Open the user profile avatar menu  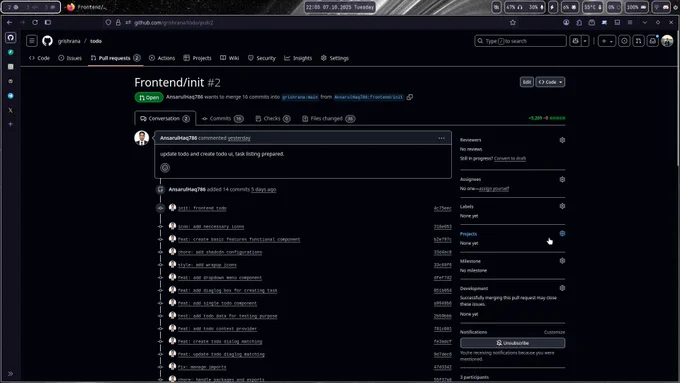667,41
